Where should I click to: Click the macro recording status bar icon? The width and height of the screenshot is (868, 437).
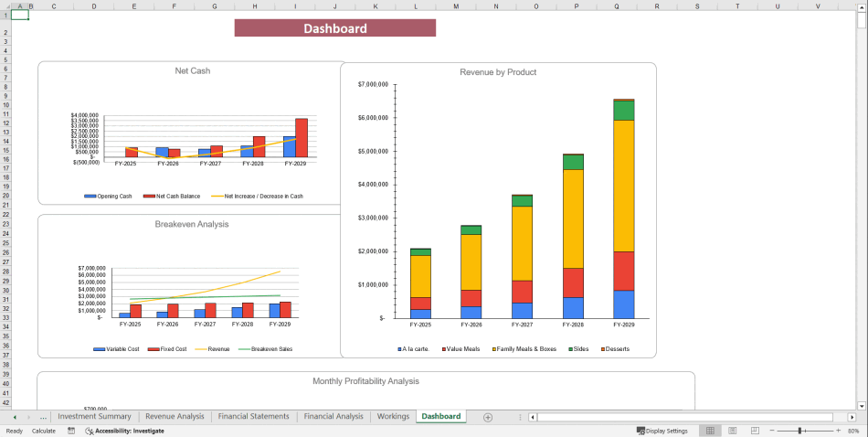tap(71, 431)
